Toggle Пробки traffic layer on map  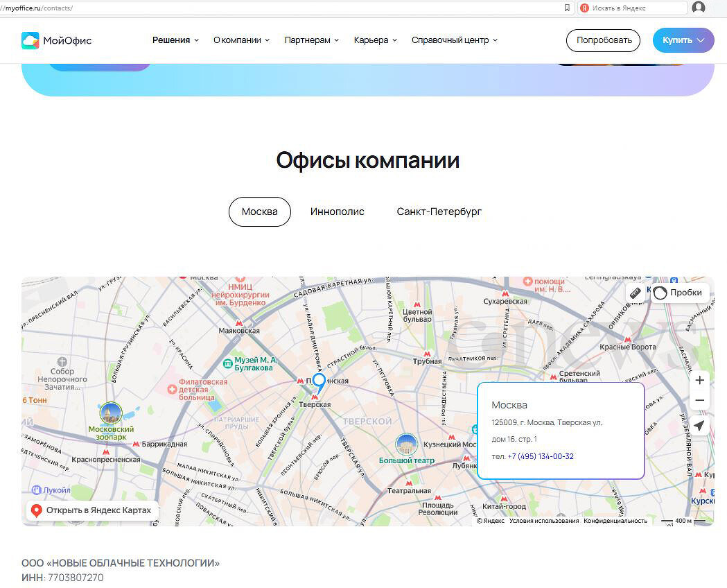click(680, 293)
